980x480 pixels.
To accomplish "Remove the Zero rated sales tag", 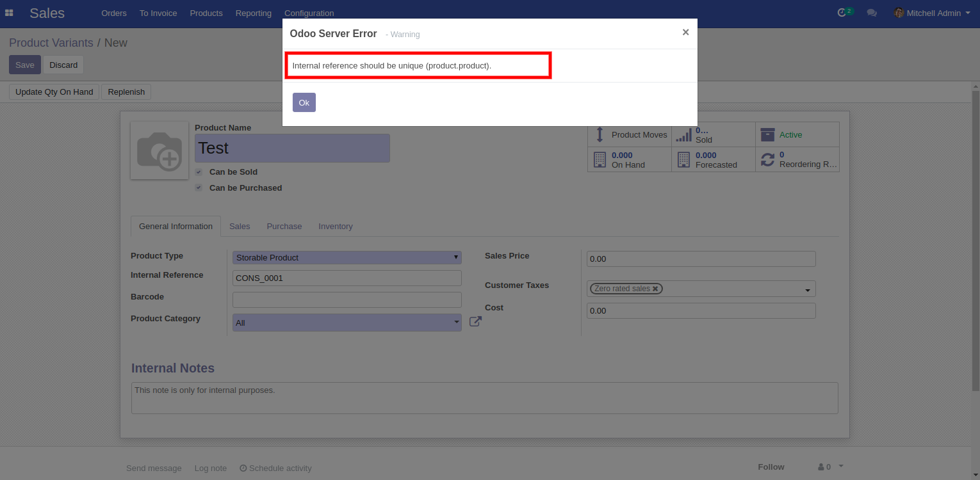I will click(x=655, y=289).
